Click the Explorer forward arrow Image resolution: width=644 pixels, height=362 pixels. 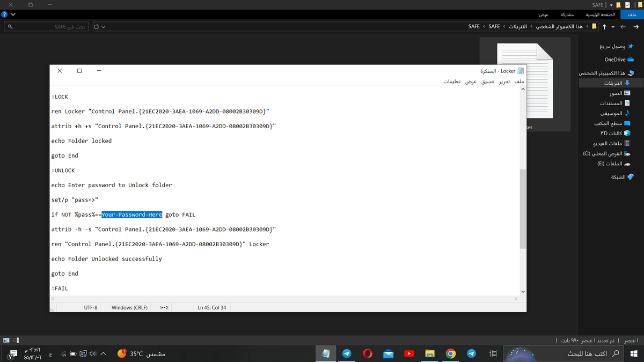623,26
